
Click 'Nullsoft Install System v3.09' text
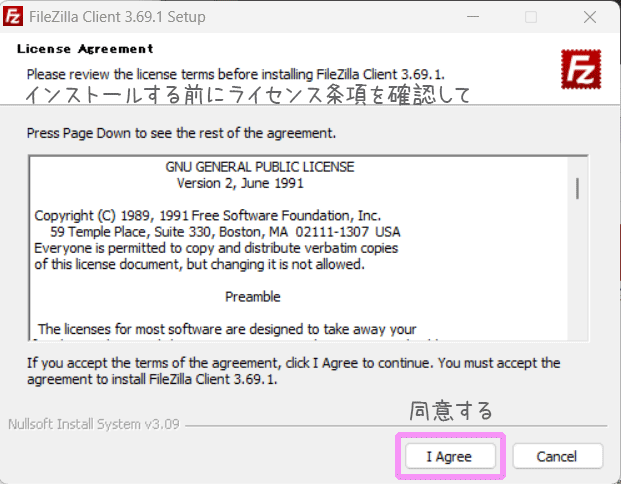point(94,424)
